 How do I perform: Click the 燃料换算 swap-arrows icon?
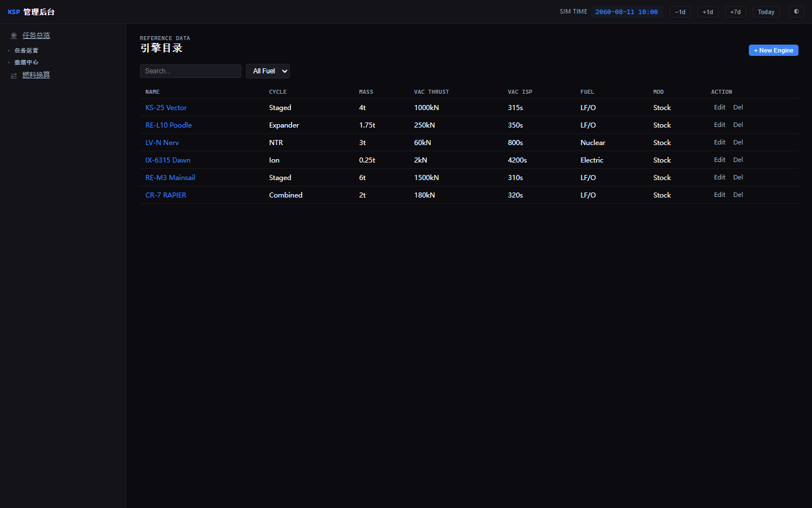pos(14,75)
